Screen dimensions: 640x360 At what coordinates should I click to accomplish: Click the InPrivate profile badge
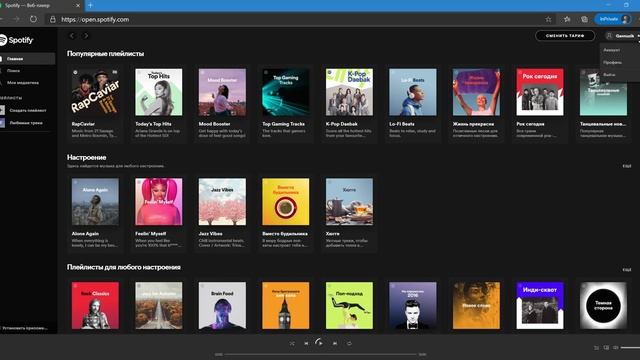pos(613,19)
